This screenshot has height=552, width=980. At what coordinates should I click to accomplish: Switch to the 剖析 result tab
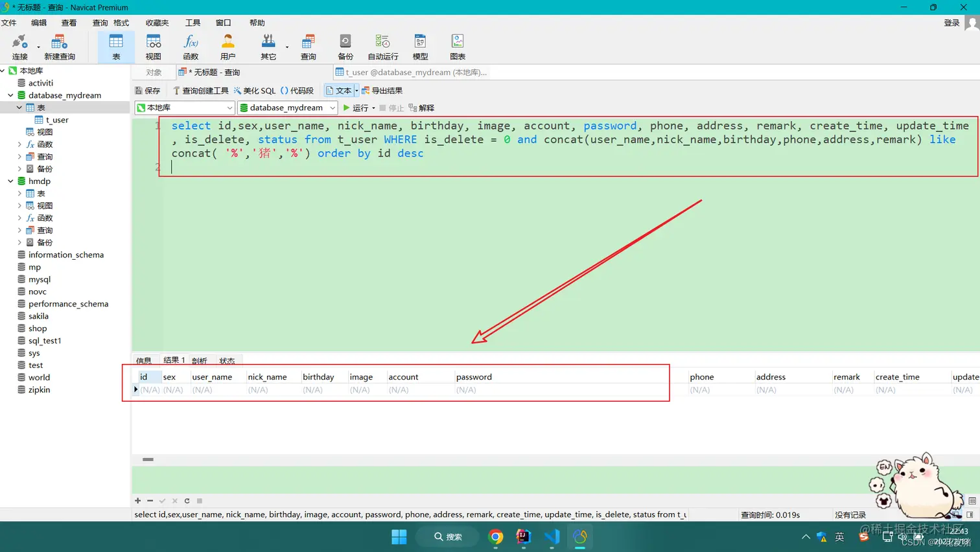point(200,361)
